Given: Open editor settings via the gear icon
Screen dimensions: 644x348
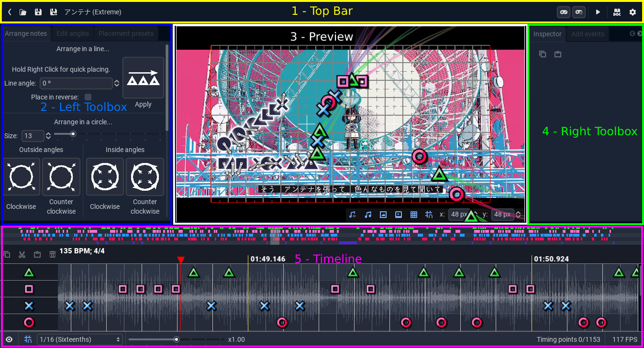Looking at the screenshot, I should (x=633, y=12).
